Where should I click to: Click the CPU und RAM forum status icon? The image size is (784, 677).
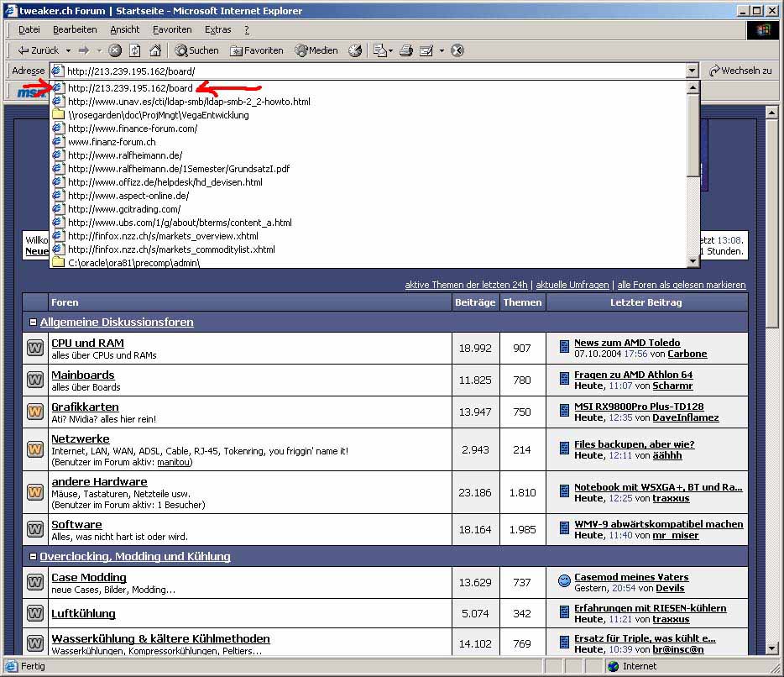click(35, 348)
